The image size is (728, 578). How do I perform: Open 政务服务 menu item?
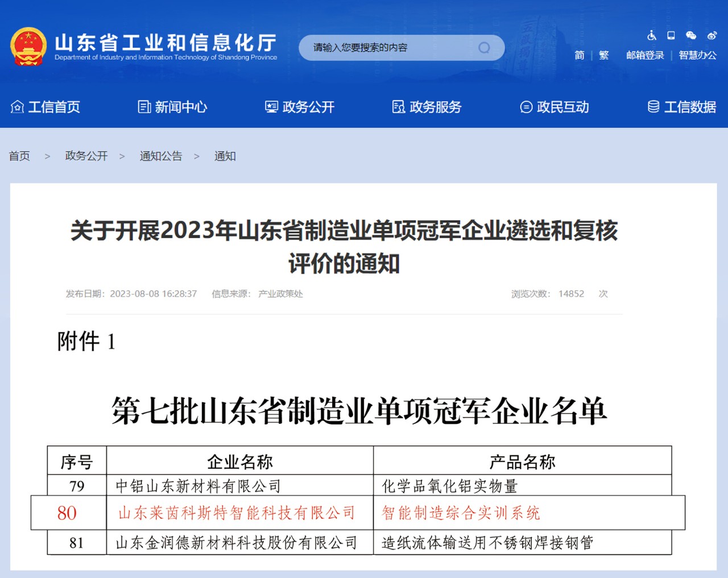pos(436,107)
